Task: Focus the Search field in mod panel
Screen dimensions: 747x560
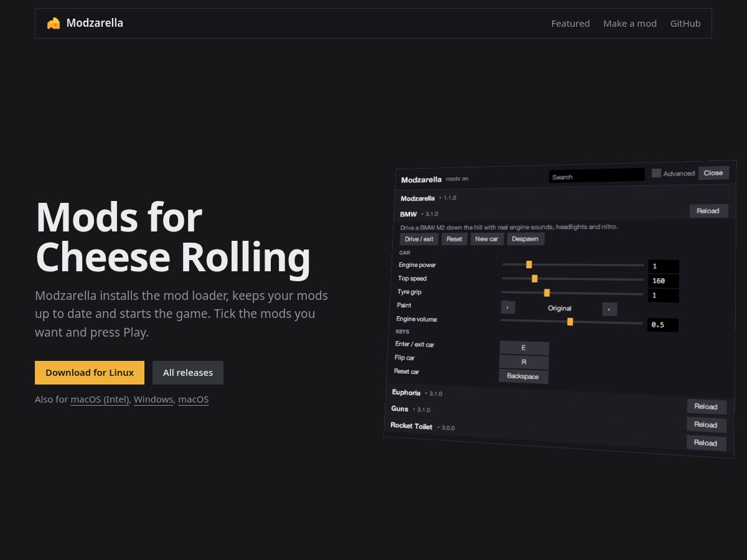Action: point(596,176)
